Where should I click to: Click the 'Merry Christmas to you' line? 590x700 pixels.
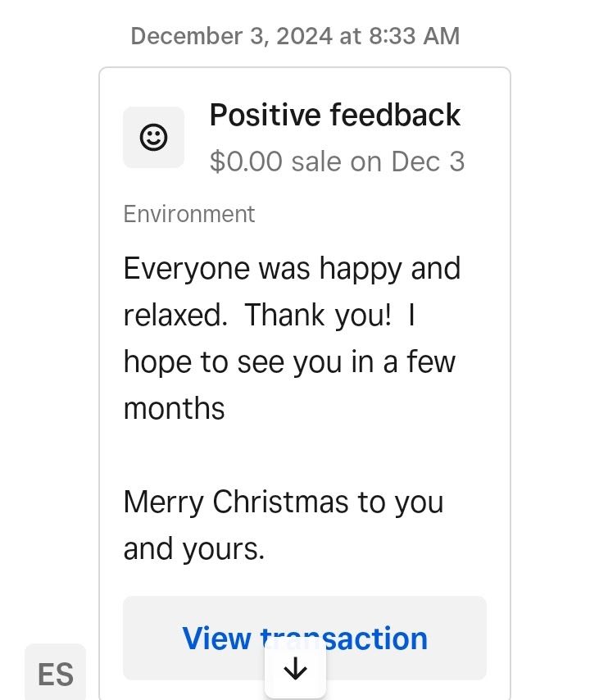coord(284,502)
